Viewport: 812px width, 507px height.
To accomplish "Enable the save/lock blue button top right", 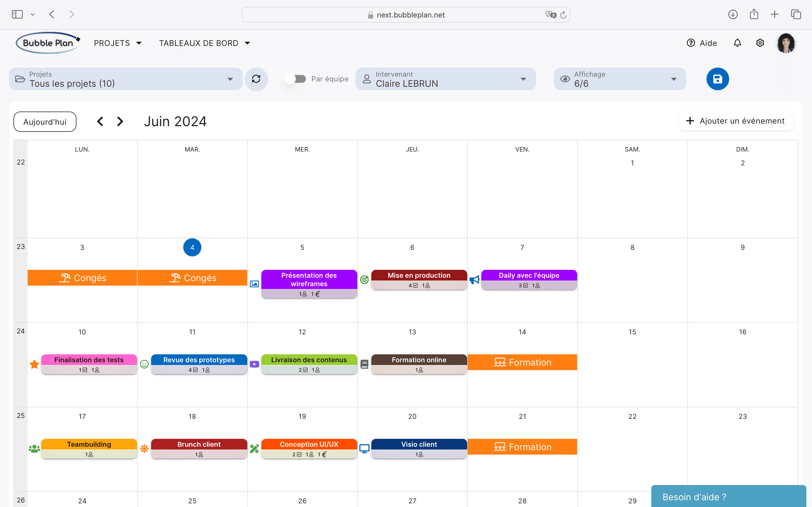I will (718, 79).
